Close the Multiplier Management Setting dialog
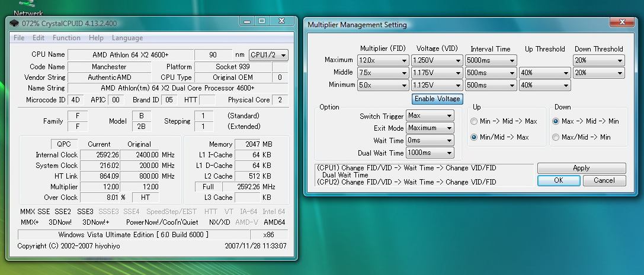 pos(623,22)
